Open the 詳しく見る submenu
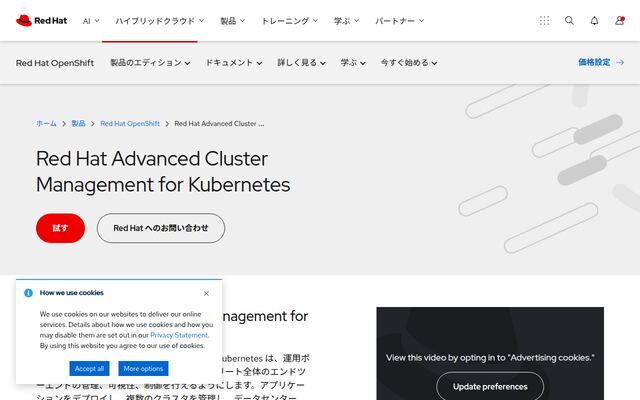The width and height of the screenshot is (640, 400). 301,63
